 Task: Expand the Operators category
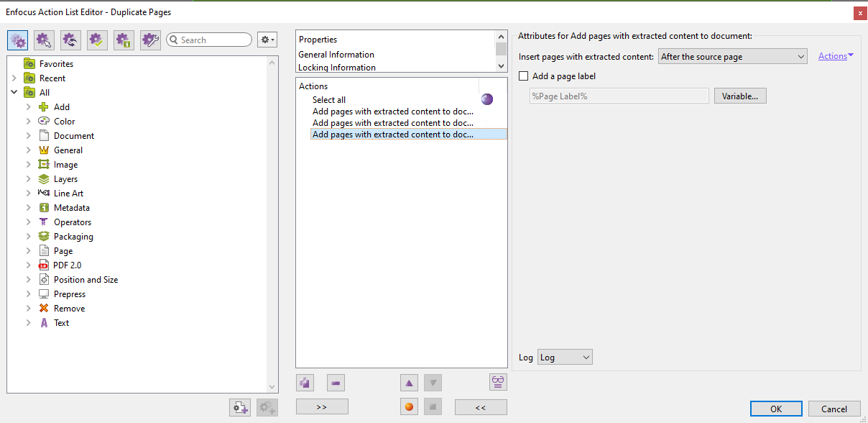(29, 222)
